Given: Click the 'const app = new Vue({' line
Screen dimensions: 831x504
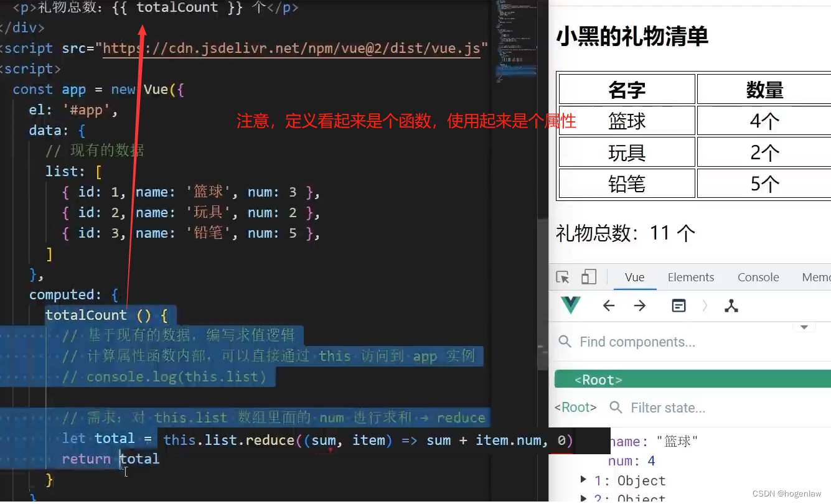Looking at the screenshot, I should [98, 90].
